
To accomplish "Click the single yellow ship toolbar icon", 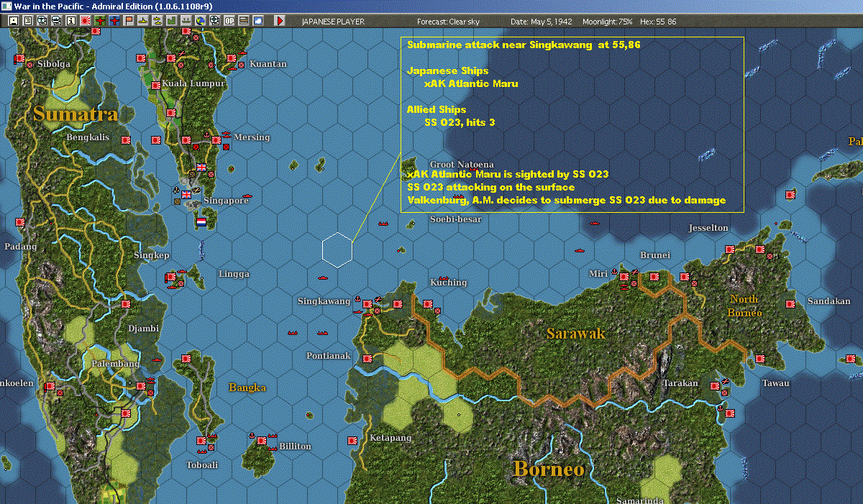I will click(x=143, y=21).
